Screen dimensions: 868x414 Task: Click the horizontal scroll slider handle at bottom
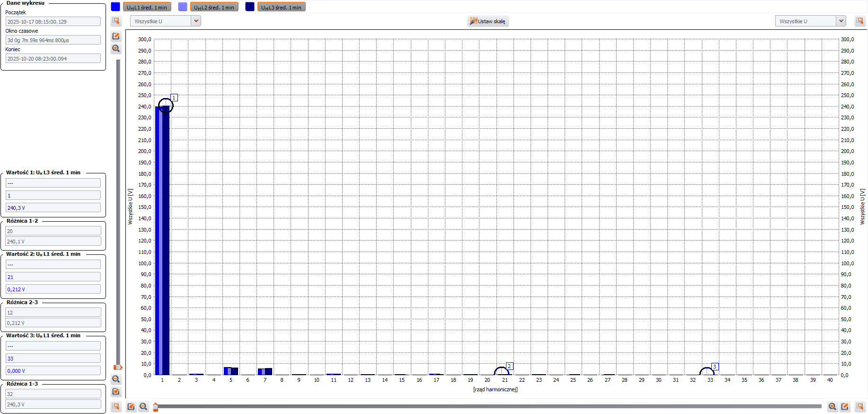[156, 407]
